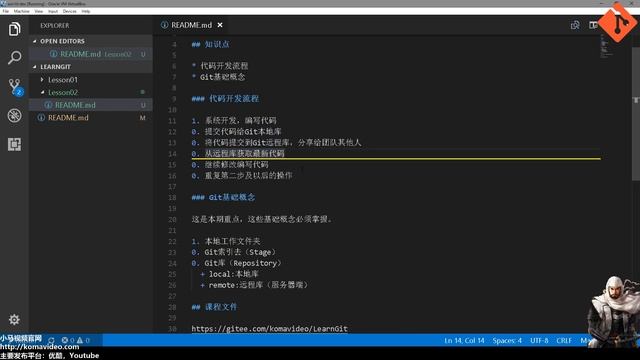
Task: Click Ln 14, Col 14 in the status bar
Action: pyautogui.click(x=464, y=340)
